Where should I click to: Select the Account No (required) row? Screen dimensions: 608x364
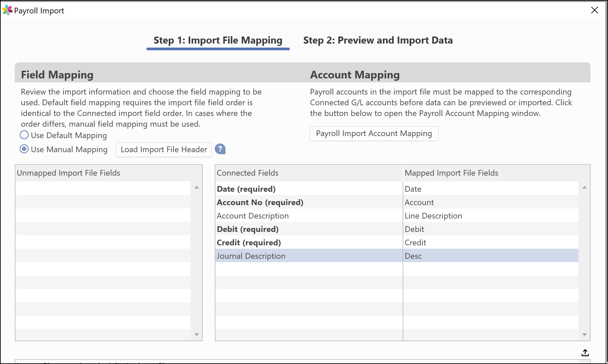pyautogui.click(x=397, y=202)
